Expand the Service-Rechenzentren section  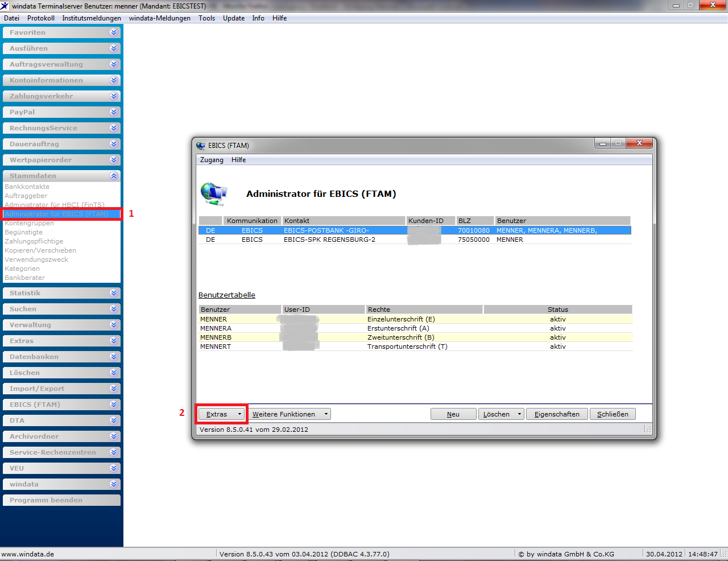(61, 452)
